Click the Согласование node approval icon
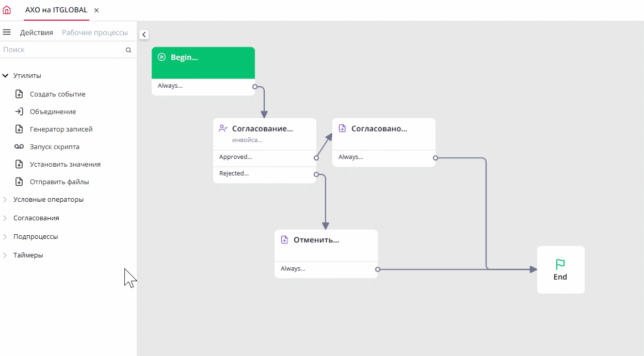The image size is (644, 356). click(x=223, y=128)
